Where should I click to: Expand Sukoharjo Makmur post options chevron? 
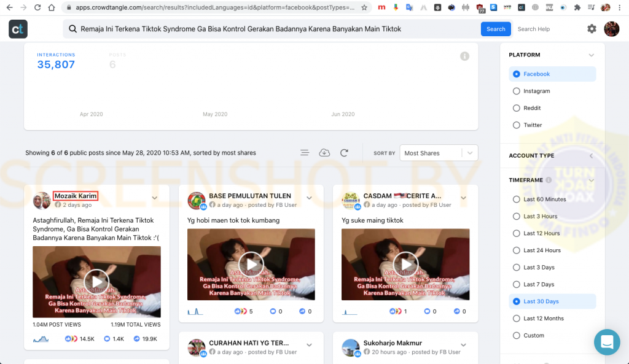tap(463, 345)
